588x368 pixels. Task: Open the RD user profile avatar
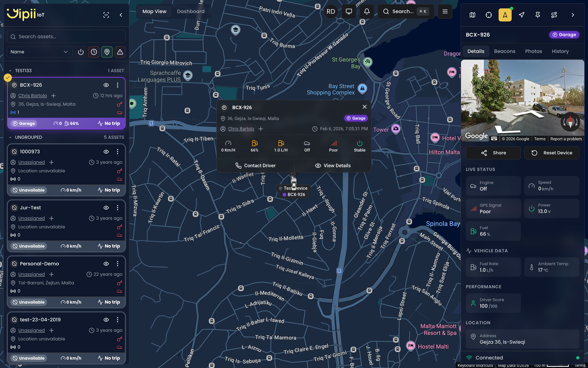coord(331,11)
